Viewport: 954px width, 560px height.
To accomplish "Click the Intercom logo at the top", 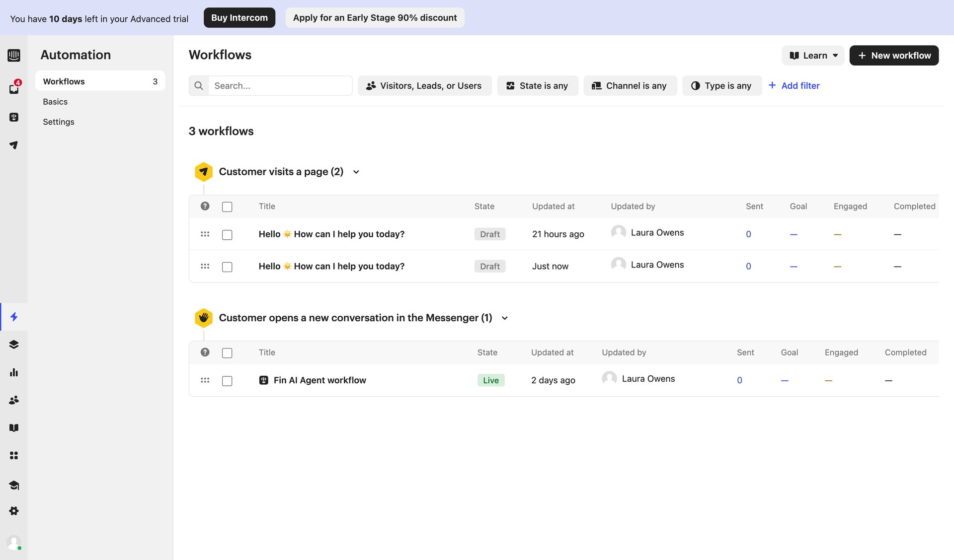I will pos(14,55).
